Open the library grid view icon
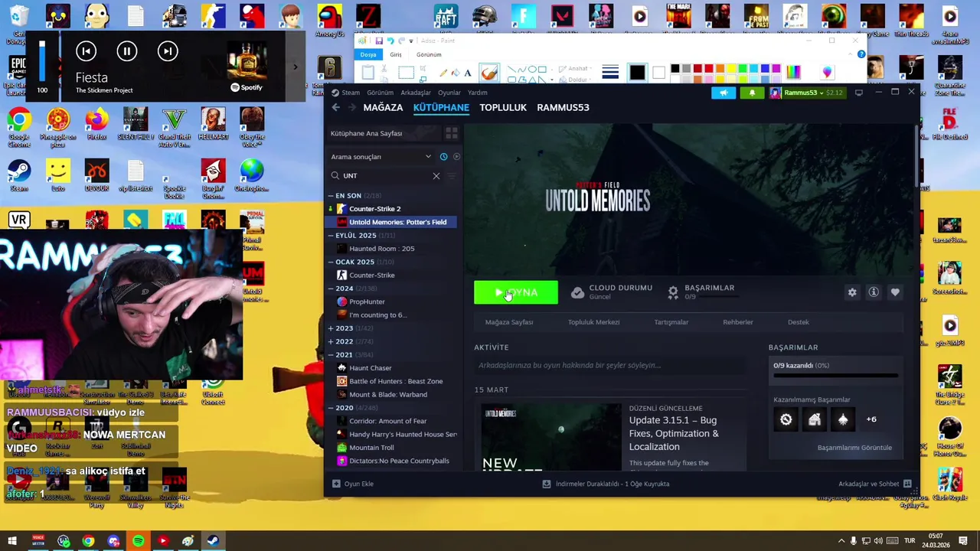980x551 pixels. 451,133
